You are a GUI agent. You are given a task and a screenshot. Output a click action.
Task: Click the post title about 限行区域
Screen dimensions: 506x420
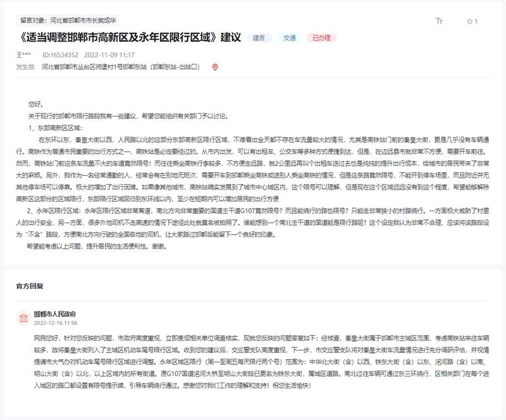click(129, 37)
